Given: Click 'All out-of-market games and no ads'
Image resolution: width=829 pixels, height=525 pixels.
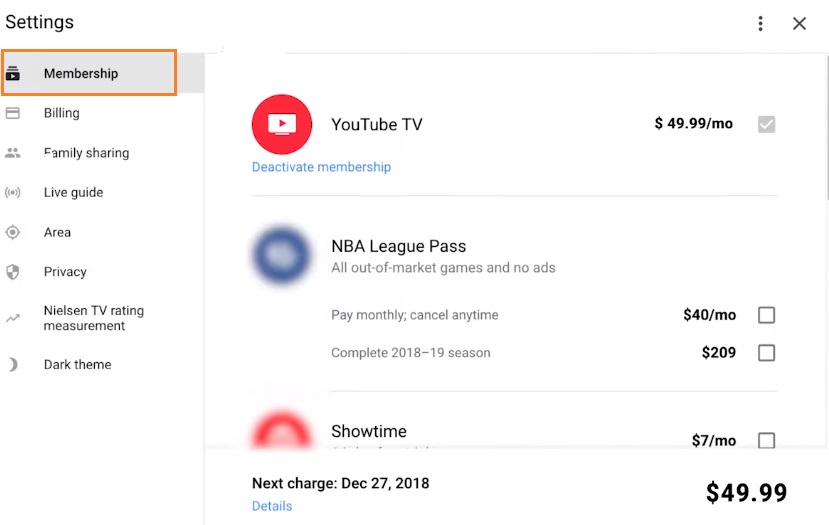Looking at the screenshot, I should pyautogui.click(x=443, y=268).
